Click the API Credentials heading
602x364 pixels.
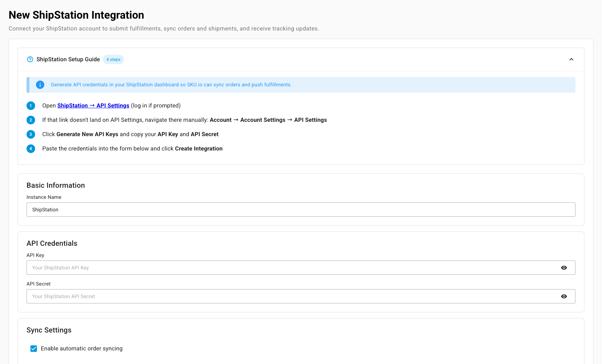click(52, 243)
